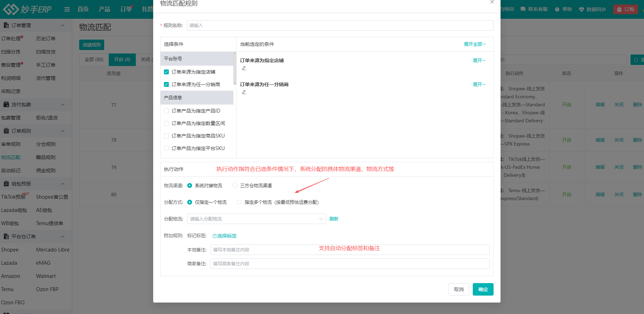Switch to the 关闭 tab
This screenshot has width=644, height=314.
[x=147, y=59]
